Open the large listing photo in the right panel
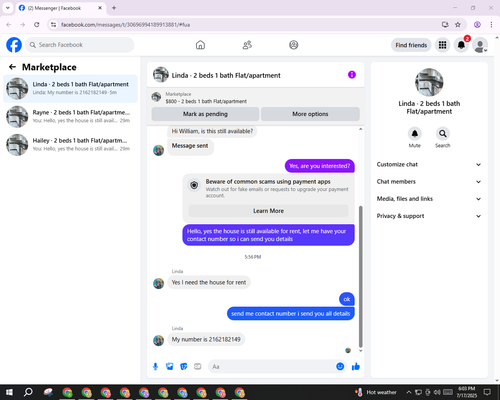 click(x=429, y=82)
